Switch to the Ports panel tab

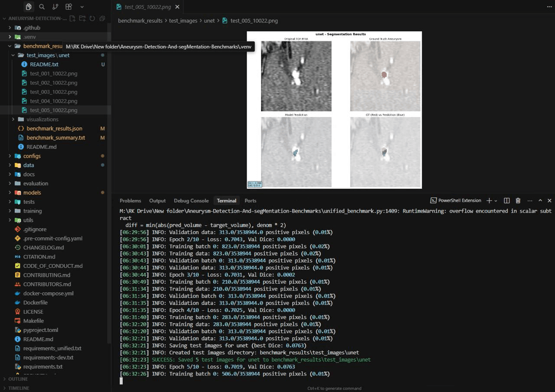coord(250,201)
